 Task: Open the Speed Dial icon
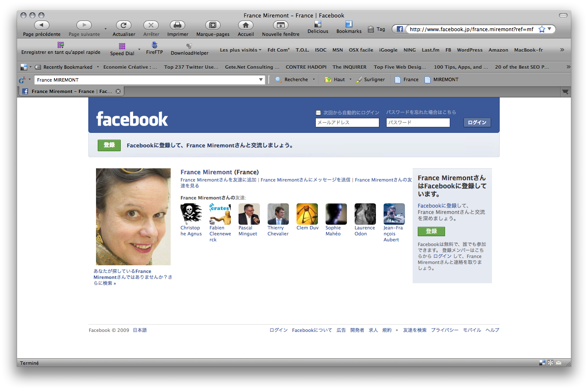pos(122,46)
